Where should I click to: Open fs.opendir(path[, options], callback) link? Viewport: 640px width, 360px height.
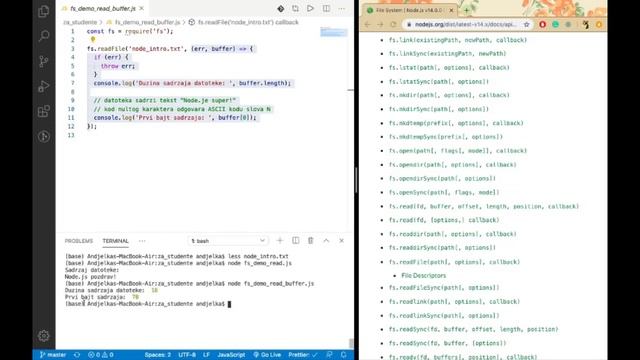click(x=452, y=164)
